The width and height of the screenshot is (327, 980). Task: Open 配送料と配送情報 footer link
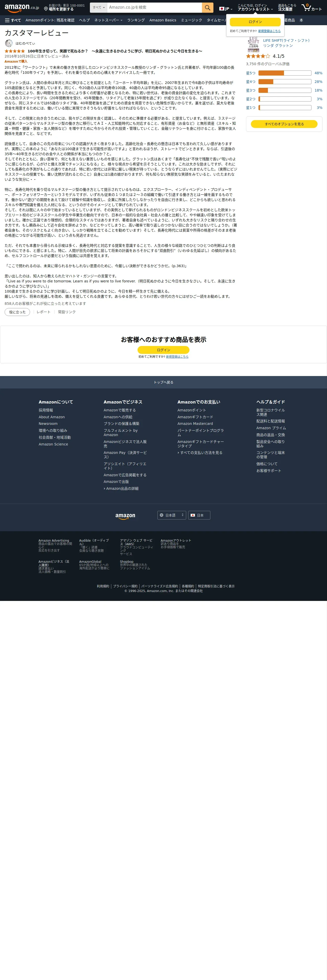pos(270,422)
